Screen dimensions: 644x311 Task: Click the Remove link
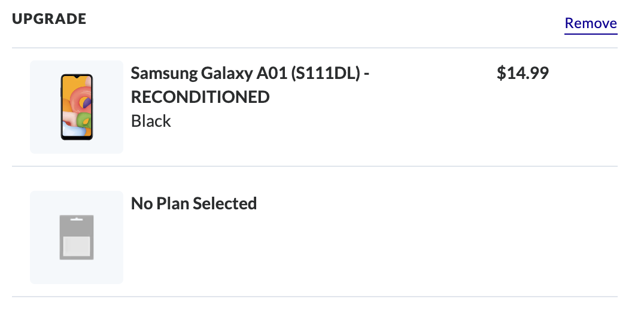(591, 23)
